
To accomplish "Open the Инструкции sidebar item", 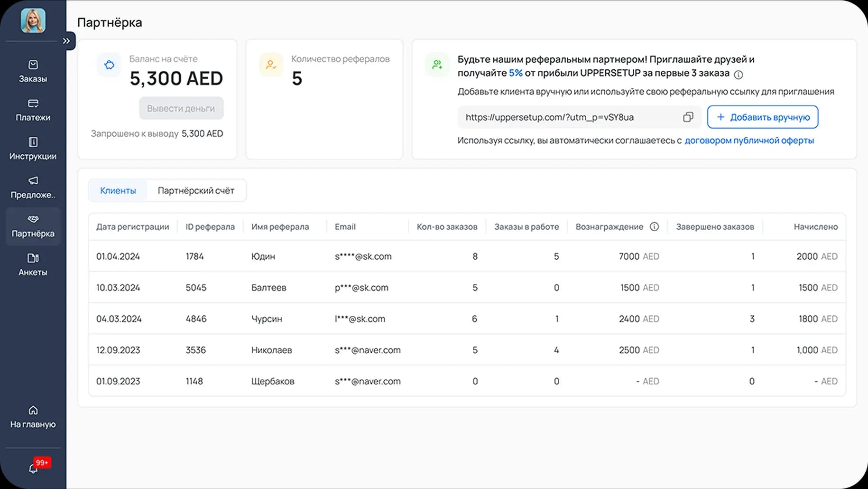I will 33,148.
